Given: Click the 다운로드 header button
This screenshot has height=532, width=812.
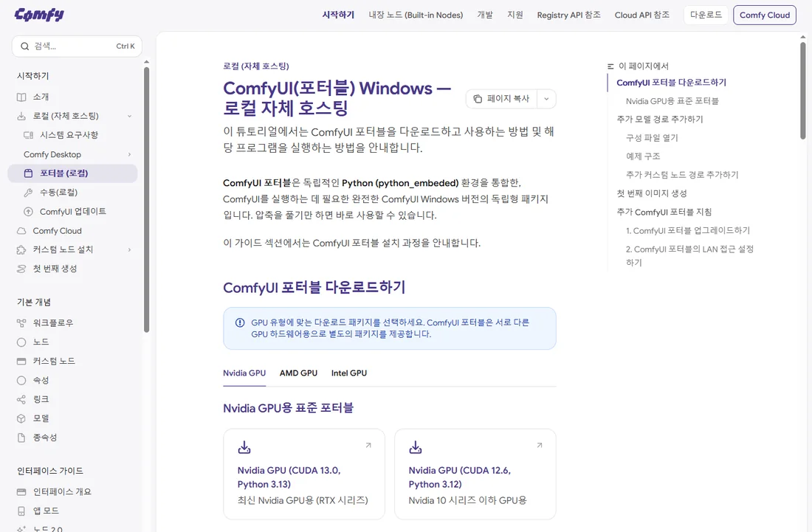Looking at the screenshot, I should [706, 15].
